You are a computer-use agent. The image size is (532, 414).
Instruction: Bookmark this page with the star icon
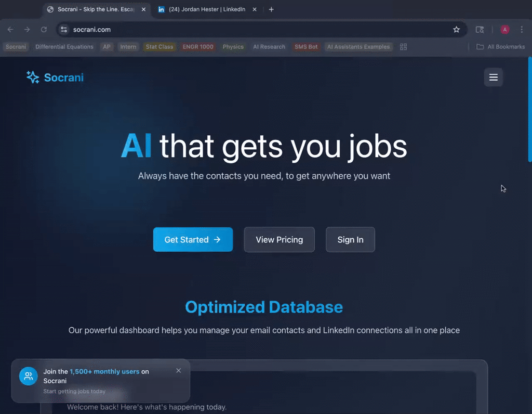click(x=456, y=30)
